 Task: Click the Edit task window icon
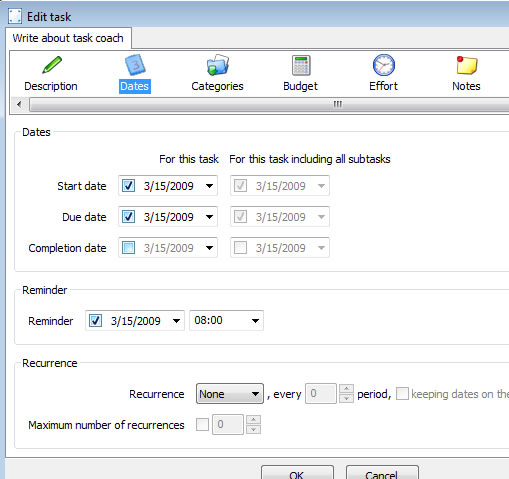(x=15, y=16)
